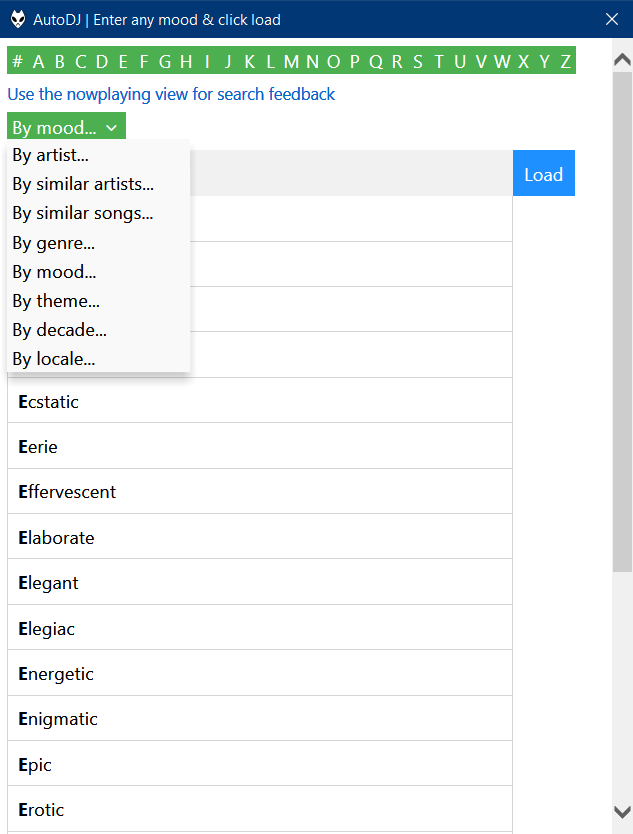This screenshot has width=633, height=834.
Task: Select By decade in the dropdown list
Action: pos(59,330)
